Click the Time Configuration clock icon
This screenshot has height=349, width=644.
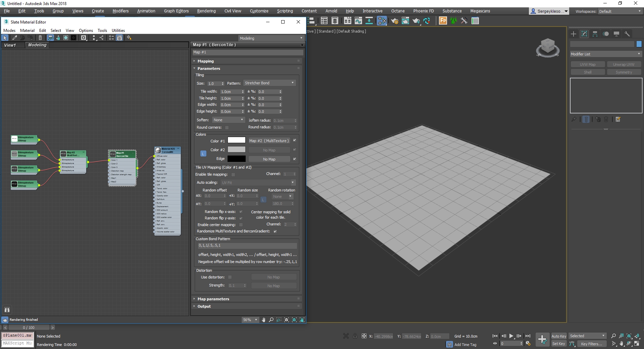tap(528, 344)
